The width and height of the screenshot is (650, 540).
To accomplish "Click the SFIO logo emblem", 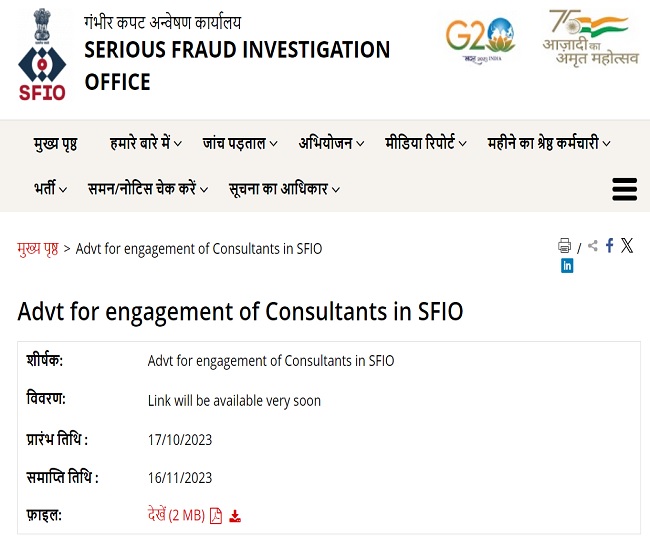I will [x=42, y=55].
